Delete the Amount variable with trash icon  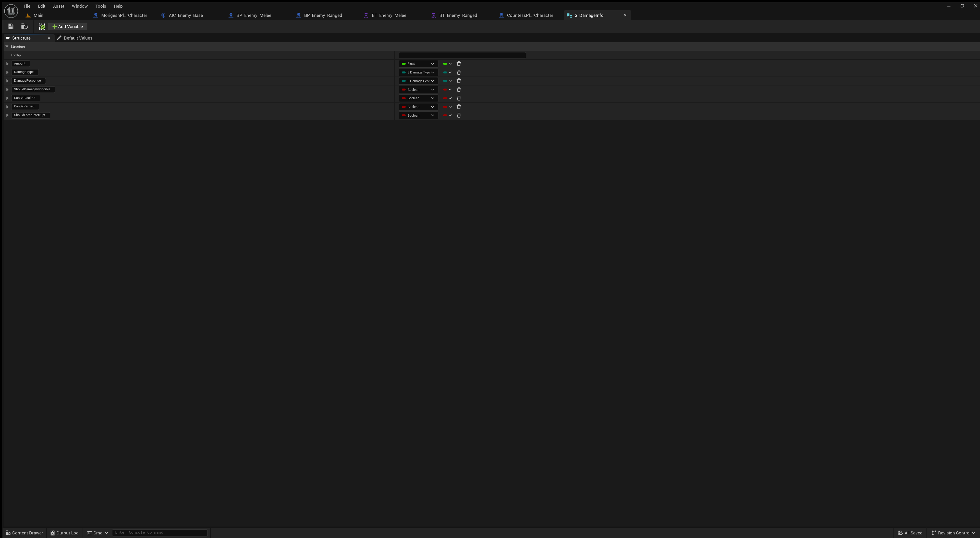[x=459, y=64]
